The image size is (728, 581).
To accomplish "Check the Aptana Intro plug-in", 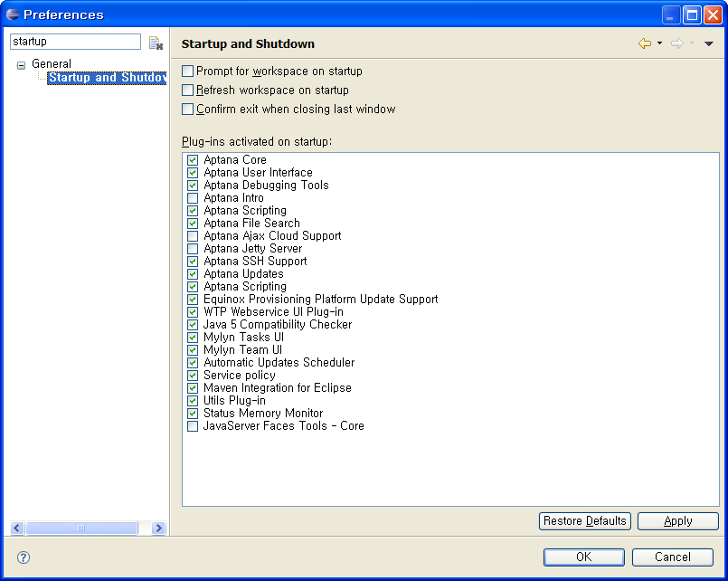I will pos(193,198).
